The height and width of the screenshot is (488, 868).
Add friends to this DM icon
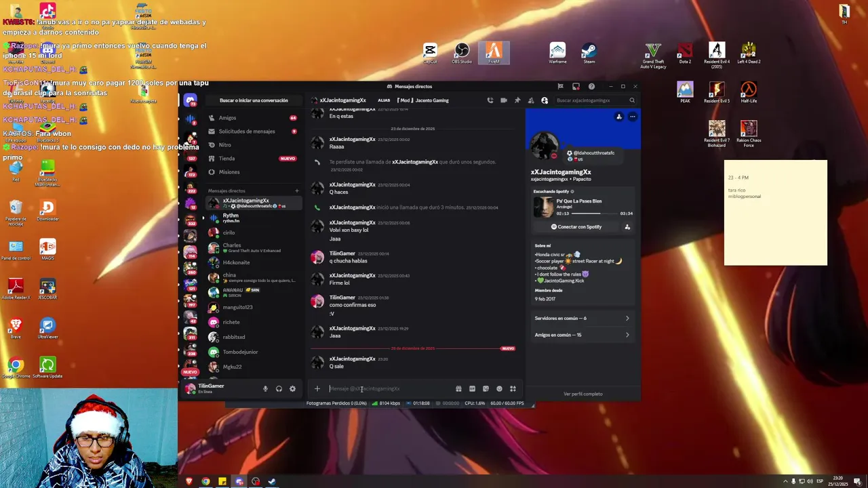pyautogui.click(x=531, y=100)
